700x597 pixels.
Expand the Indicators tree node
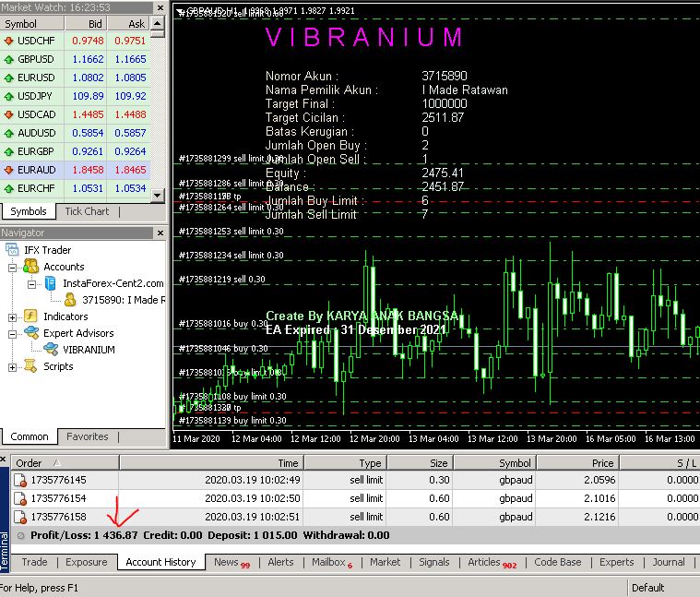(x=14, y=316)
